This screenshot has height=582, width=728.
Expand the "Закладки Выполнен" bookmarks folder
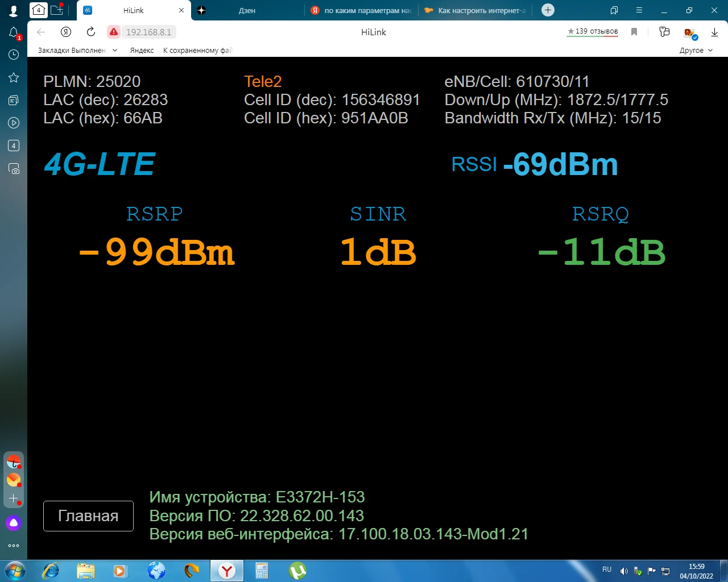coord(78,50)
